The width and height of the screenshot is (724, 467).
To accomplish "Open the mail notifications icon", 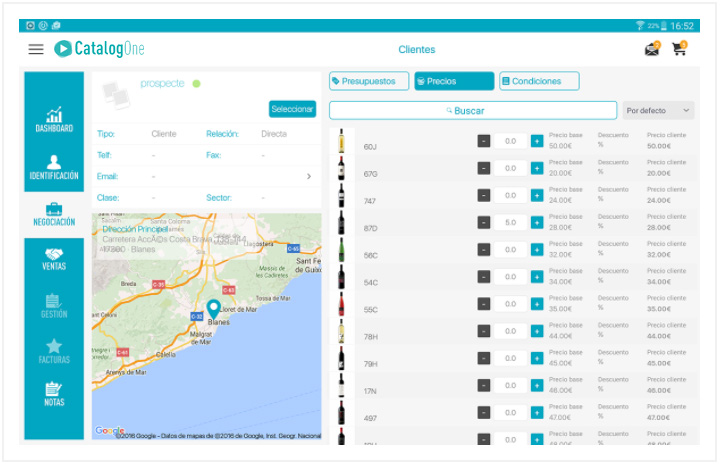I will pyautogui.click(x=652, y=48).
